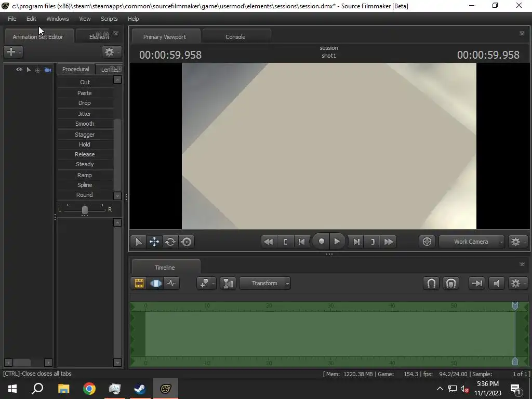Image resolution: width=532 pixels, height=399 pixels.
Task: Open the File menu
Action: pos(12,19)
